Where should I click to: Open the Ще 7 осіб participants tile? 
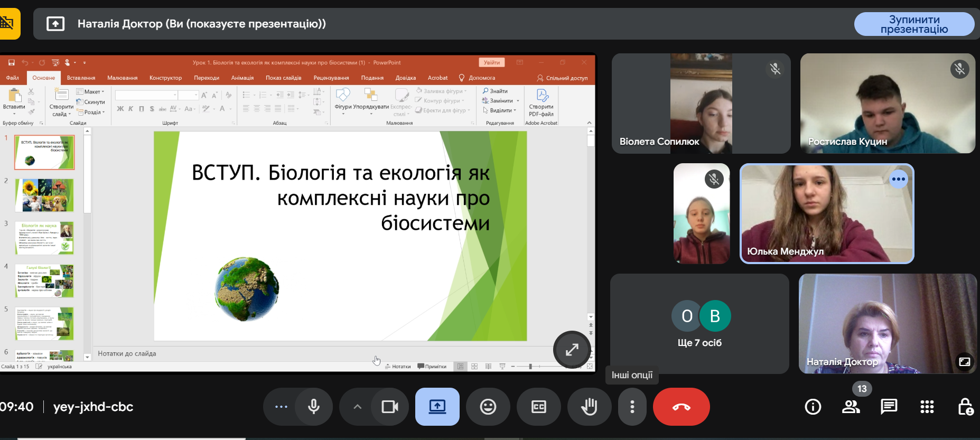[700, 324]
